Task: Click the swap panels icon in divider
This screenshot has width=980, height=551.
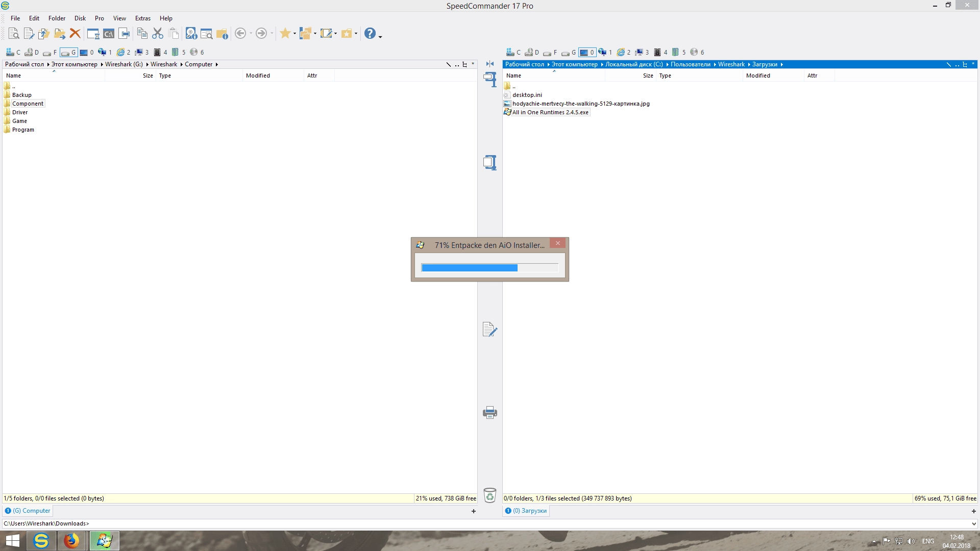Action: (490, 64)
